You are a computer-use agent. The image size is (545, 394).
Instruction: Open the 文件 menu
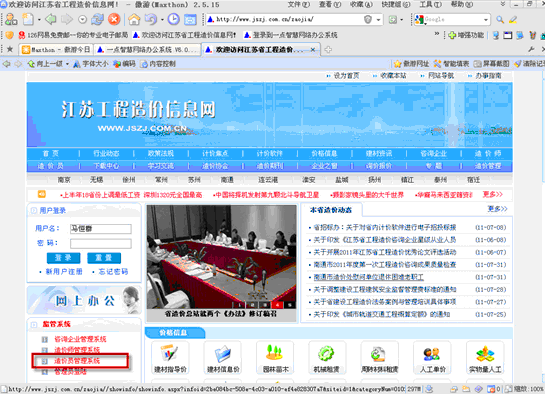299,5
